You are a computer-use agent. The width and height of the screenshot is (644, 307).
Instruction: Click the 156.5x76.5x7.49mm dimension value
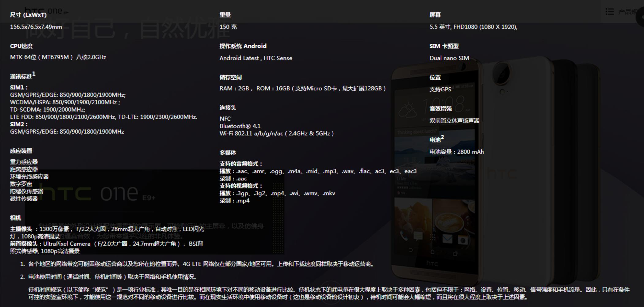pyautogui.click(x=36, y=27)
